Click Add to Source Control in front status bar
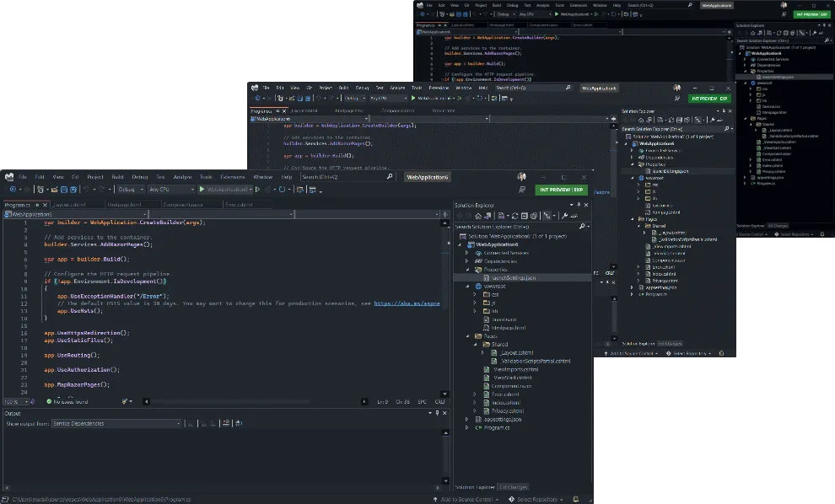Viewport: 835px width, 504px height. click(x=466, y=499)
